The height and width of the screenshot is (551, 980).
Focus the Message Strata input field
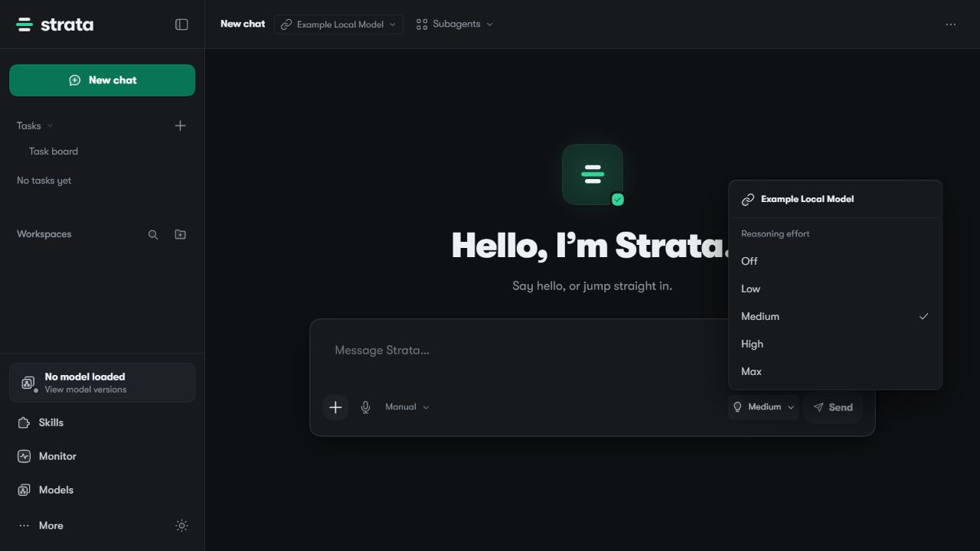point(592,350)
